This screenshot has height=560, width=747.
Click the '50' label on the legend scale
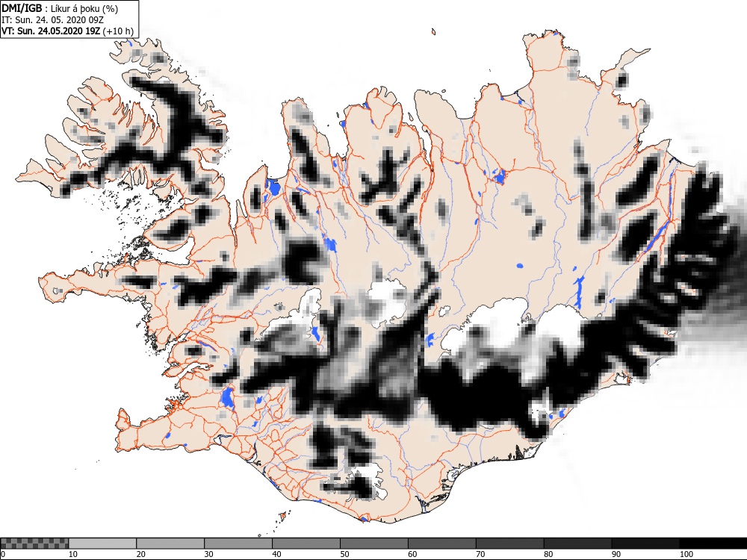[x=344, y=554]
